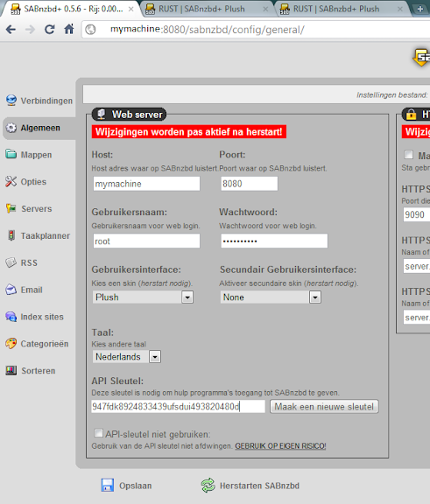This screenshot has height=504, width=430.
Task: Open a new browser tab with plus button
Action: coord(420,9)
